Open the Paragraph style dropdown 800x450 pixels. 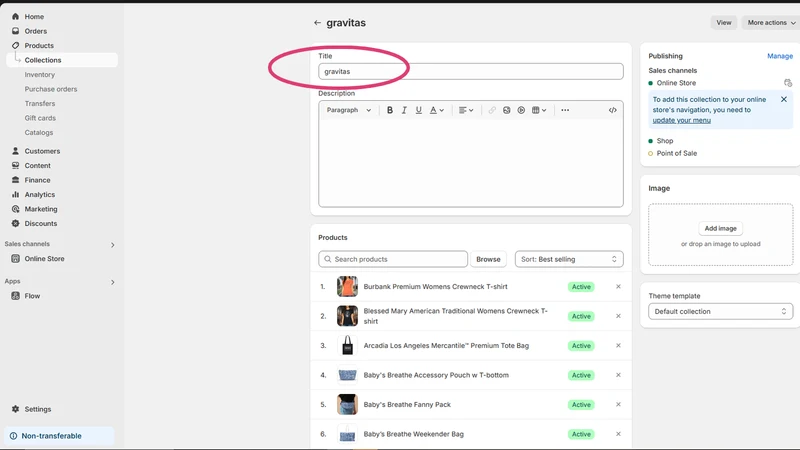[348, 110]
